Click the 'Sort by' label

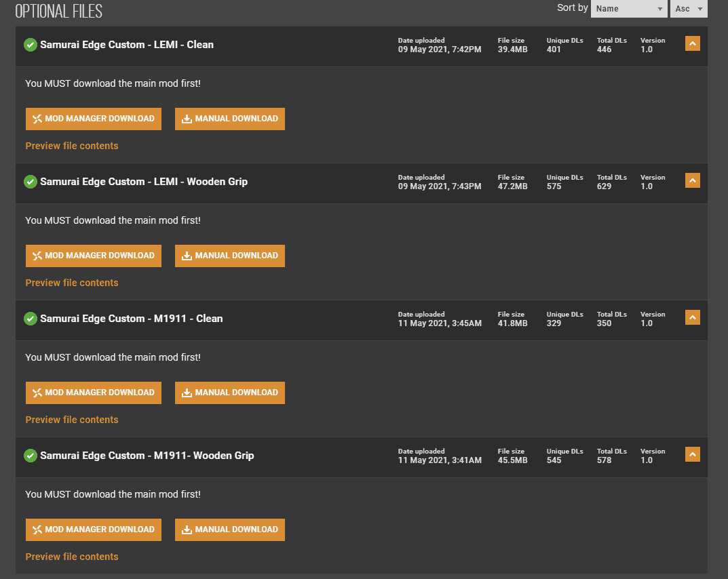(573, 7)
